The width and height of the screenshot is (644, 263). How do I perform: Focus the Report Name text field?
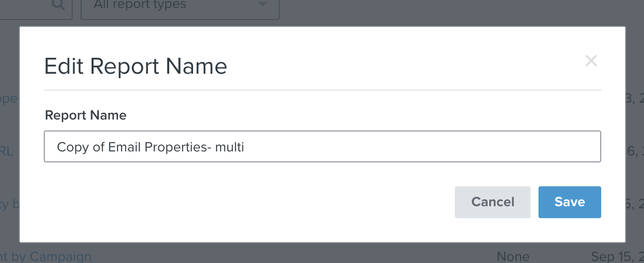click(322, 146)
